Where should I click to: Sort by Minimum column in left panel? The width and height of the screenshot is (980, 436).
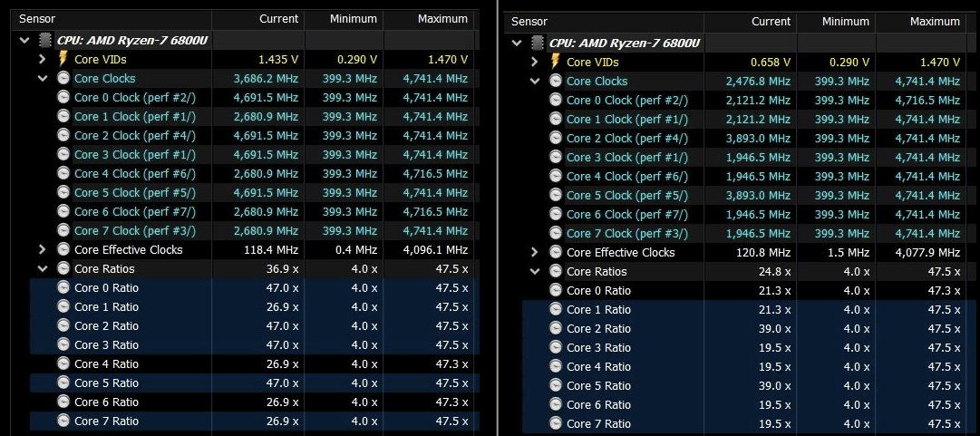(x=344, y=19)
